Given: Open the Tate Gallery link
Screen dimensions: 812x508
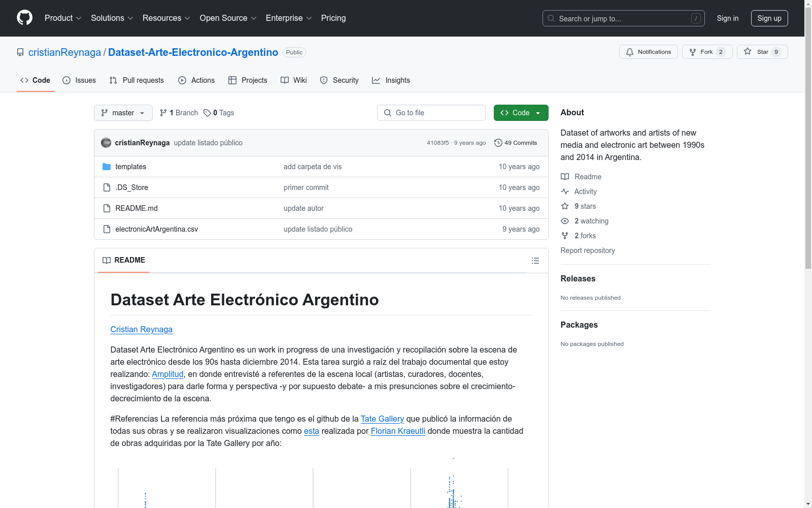Looking at the screenshot, I should click(x=382, y=419).
